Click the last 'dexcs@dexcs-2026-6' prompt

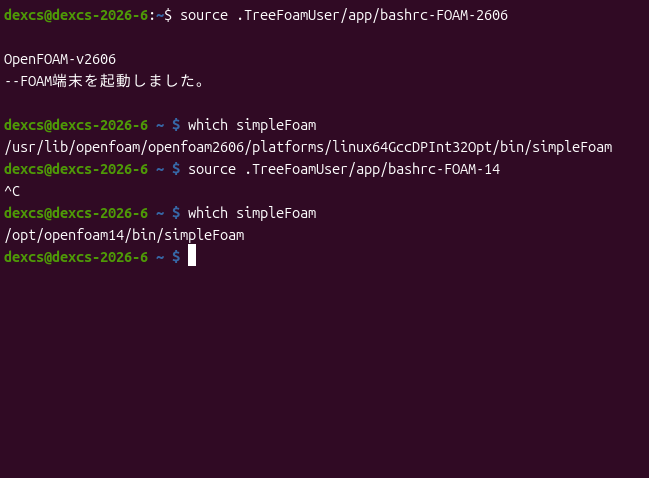pos(76,257)
